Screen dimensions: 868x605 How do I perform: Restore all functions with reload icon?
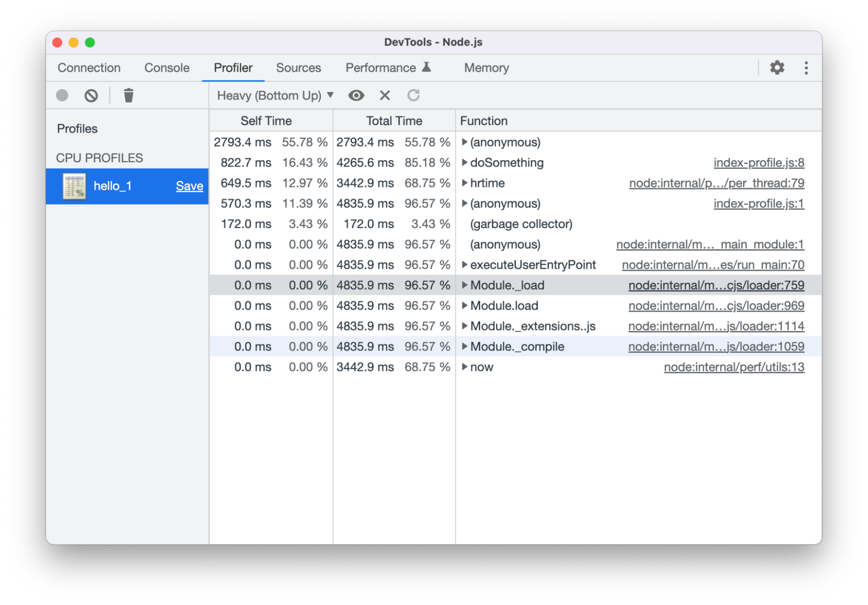(413, 95)
